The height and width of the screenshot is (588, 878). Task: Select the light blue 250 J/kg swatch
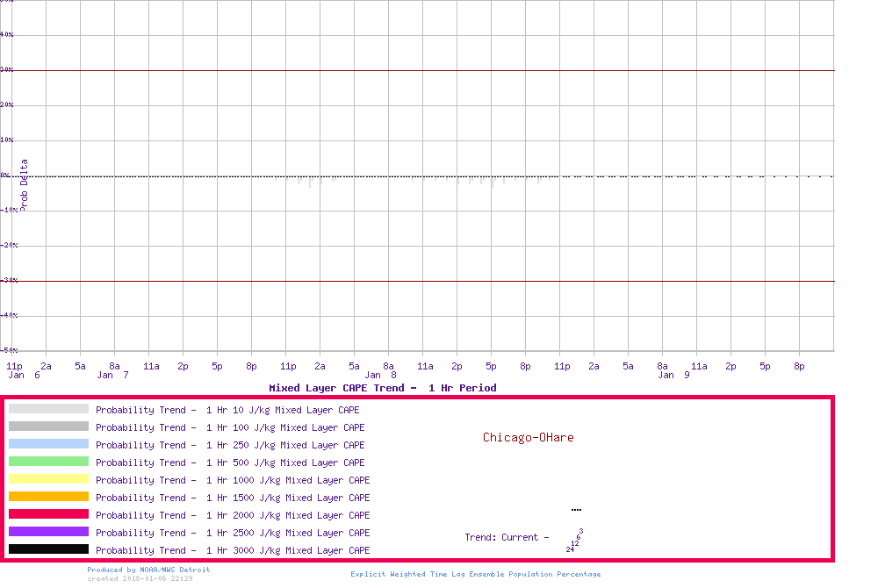pos(48,444)
